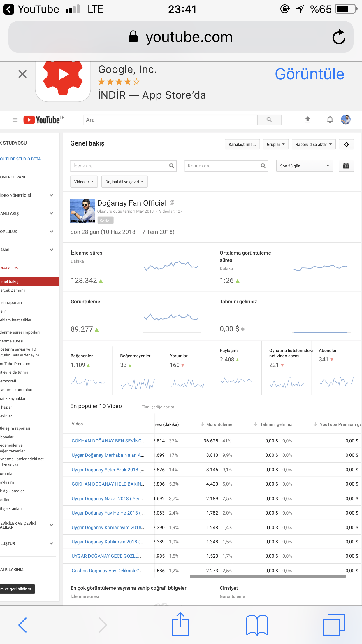The width and height of the screenshot is (362, 644).
Task: Click the horizontal scrollbar under video table
Action: (268, 576)
